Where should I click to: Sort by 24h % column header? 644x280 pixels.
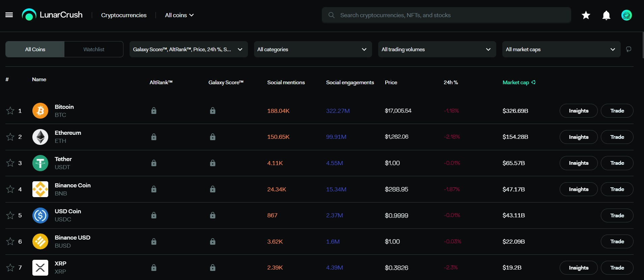click(451, 82)
